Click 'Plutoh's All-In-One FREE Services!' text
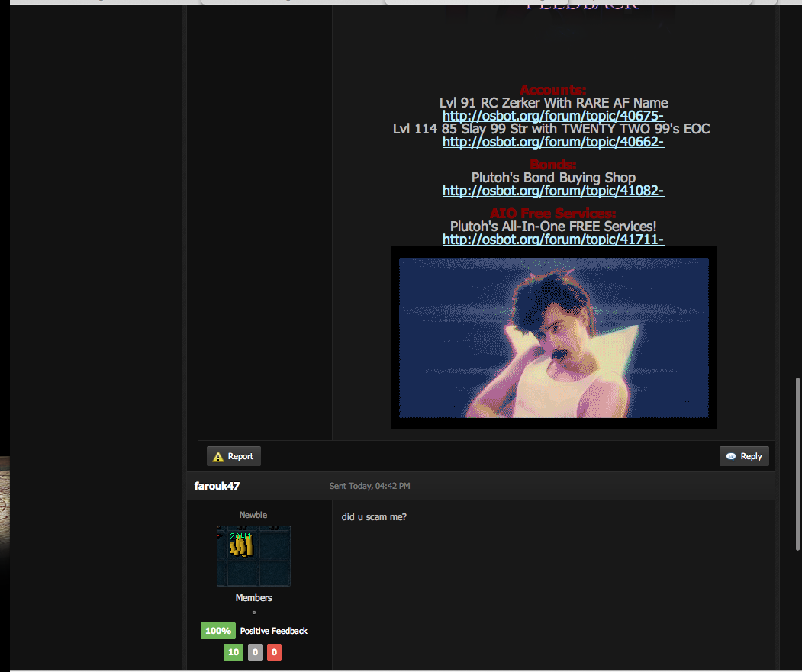 (x=553, y=227)
